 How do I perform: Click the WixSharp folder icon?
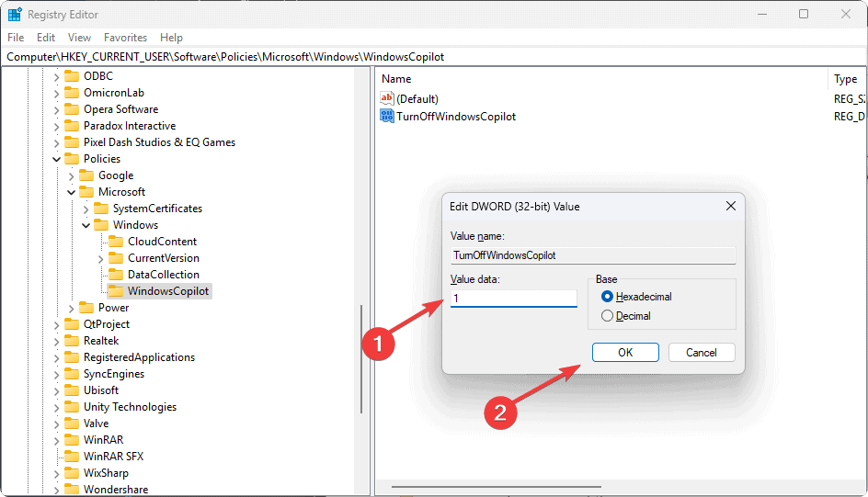click(x=72, y=473)
